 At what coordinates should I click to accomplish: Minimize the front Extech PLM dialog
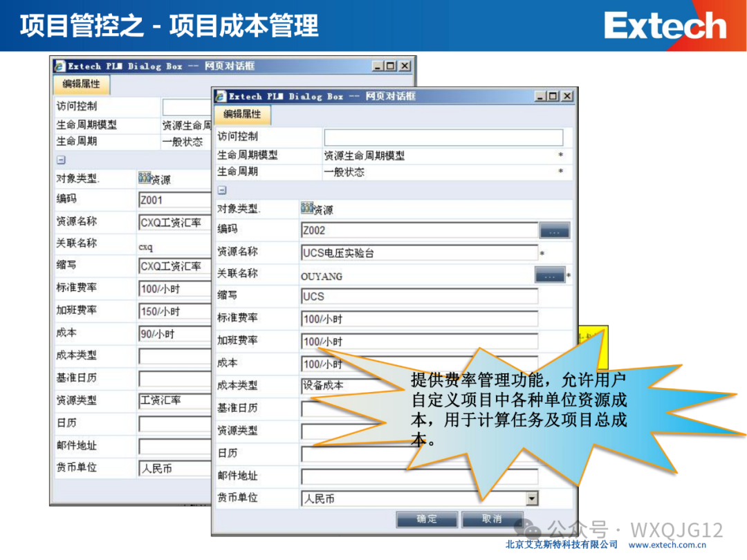pos(540,96)
